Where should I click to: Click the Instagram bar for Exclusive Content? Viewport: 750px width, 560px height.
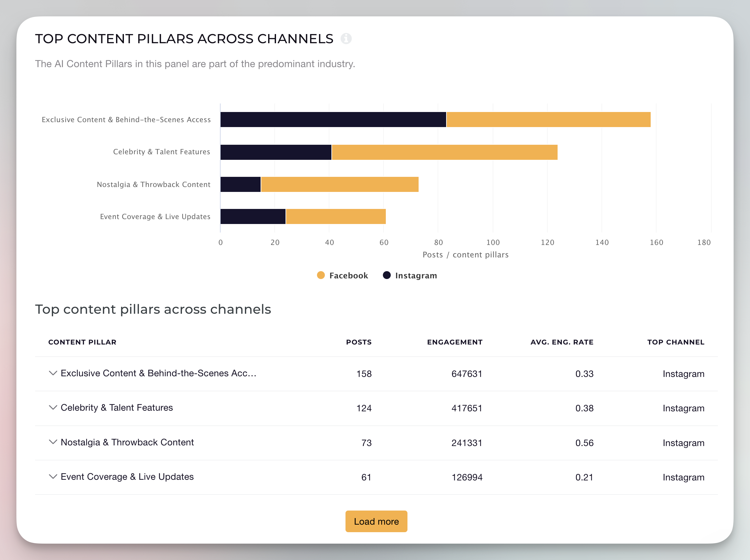333,120
